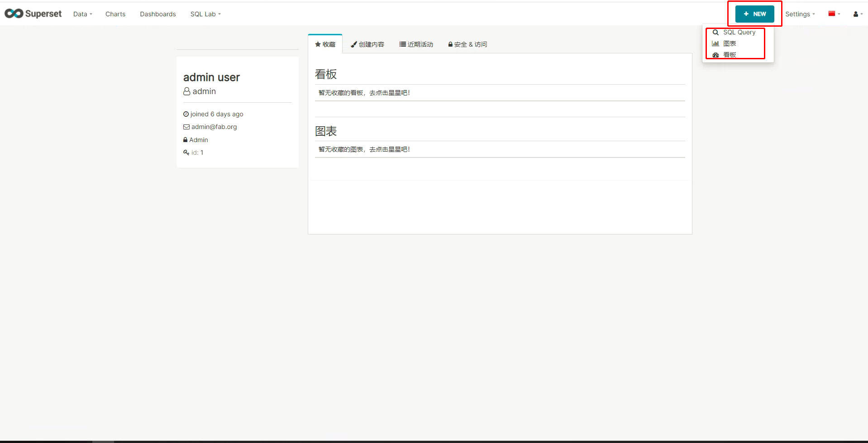868x443 pixels.
Task: Click the bar chart icon beside 图表
Action: 715,43
